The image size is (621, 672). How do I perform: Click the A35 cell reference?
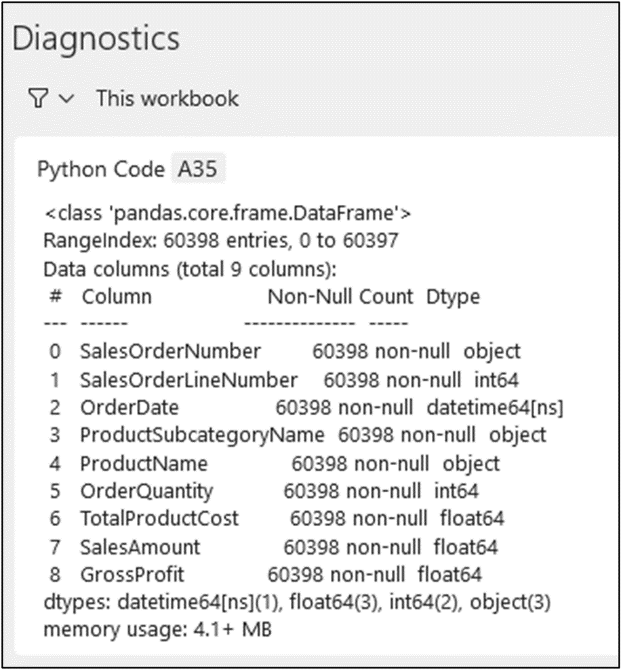tap(197, 169)
